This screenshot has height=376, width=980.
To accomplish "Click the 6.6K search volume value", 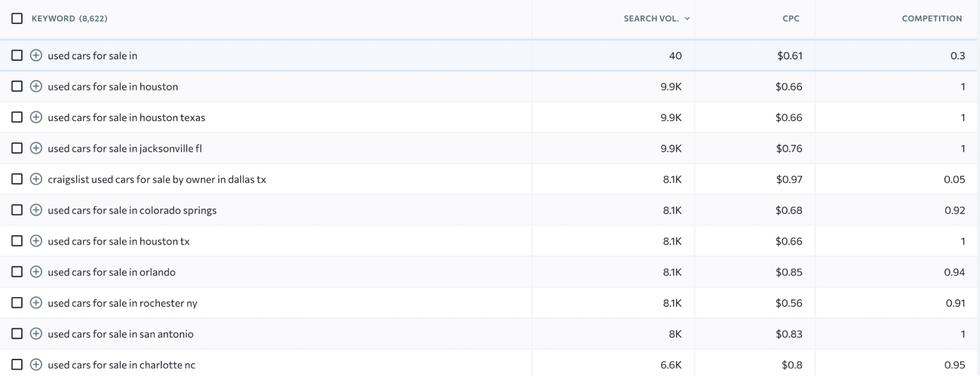I will pyautogui.click(x=671, y=365).
